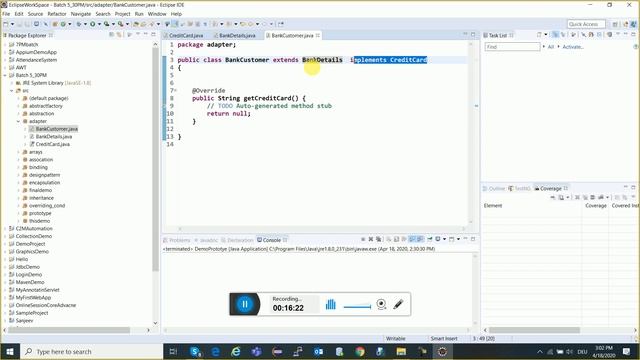The height and width of the screenshot is (360, 640).
Task: Click the recorder volume slider line
Action: 358,306
